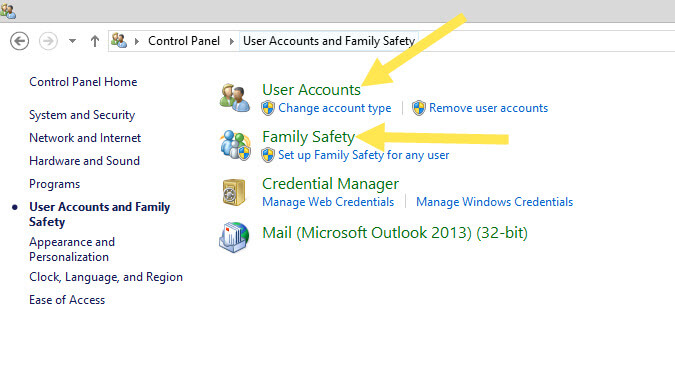Select Control Panel in the breadcrumb
The image size is (675, 380).
point(184,41)
